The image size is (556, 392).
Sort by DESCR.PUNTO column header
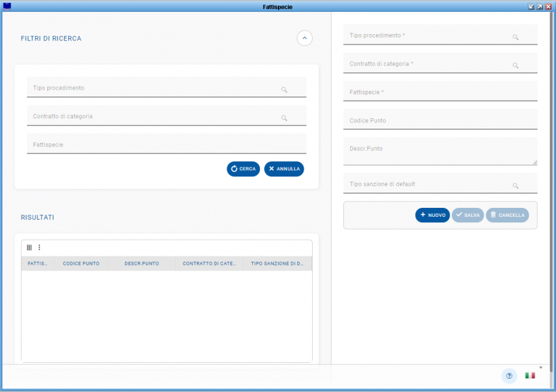point(142,263)
